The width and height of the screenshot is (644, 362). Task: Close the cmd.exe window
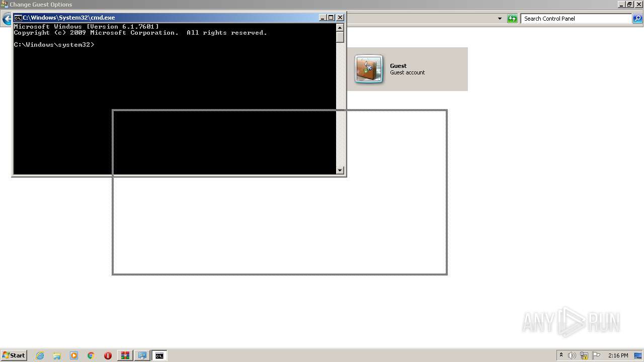pos(340,18)
